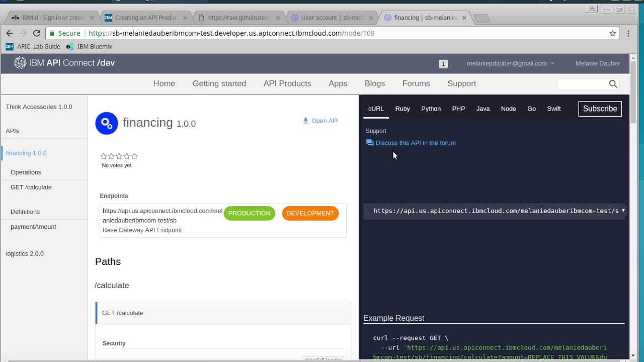Close the User account tab
This screenshot has width=644, height=362.
(x=371, y=18)
